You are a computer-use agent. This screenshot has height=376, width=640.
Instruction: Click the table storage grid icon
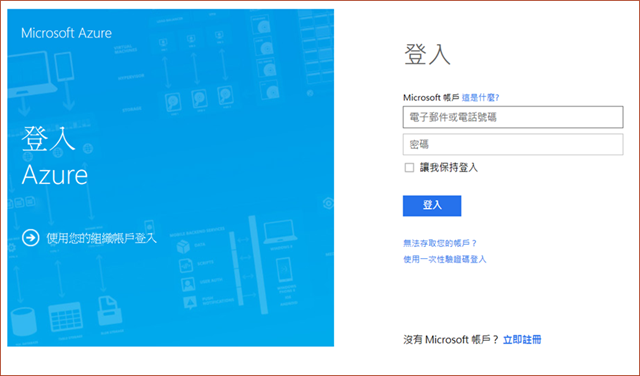click(x=66, y=318)
